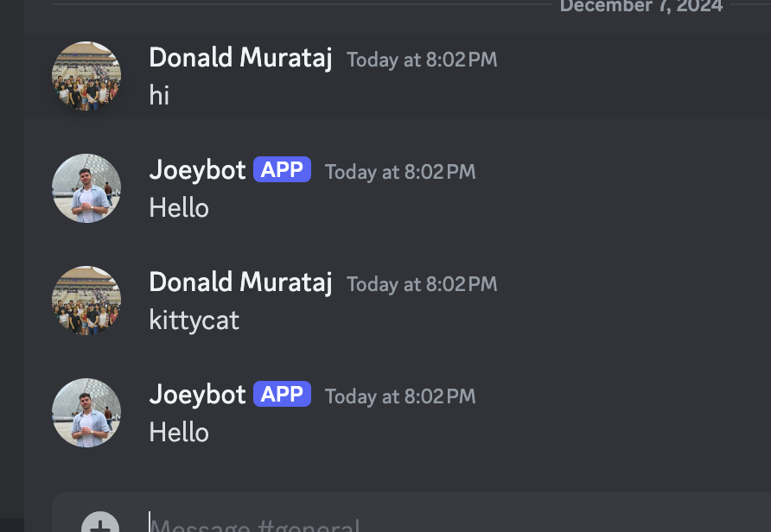Click the timestamp on the 'kittycat' message
Image resolution: width=771 pixels, height=532 pixels.
coord(422,284)
